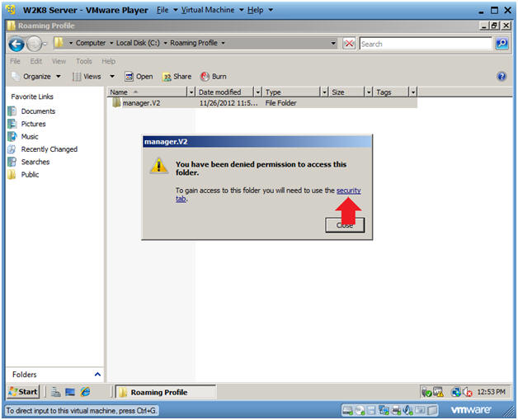
Task: Open the Explorer Tools menu
Action: (84, 61)
